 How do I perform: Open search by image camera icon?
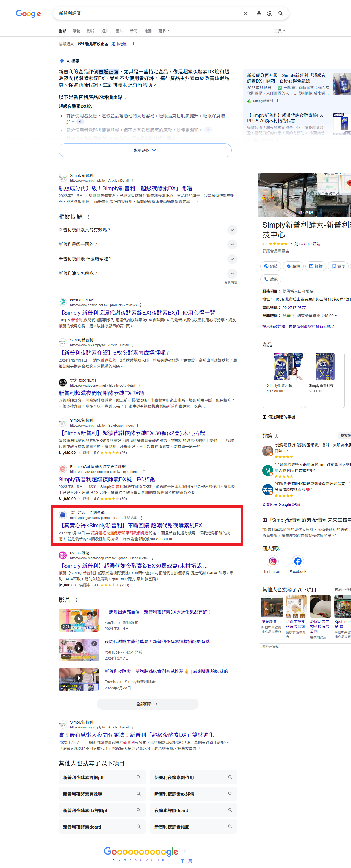(270, 13)
